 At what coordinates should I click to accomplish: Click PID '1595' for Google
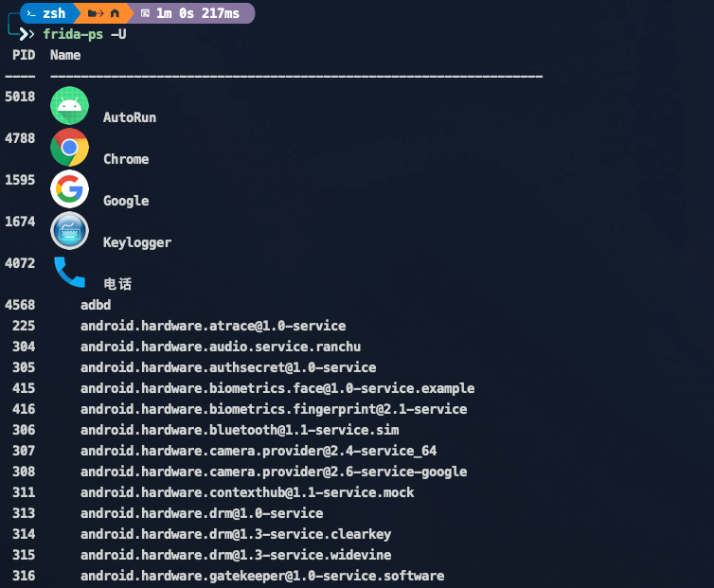(20, 180)
